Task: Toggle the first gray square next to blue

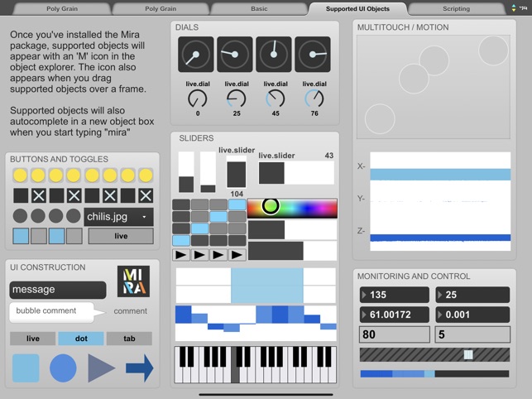Action: [39, 236]
